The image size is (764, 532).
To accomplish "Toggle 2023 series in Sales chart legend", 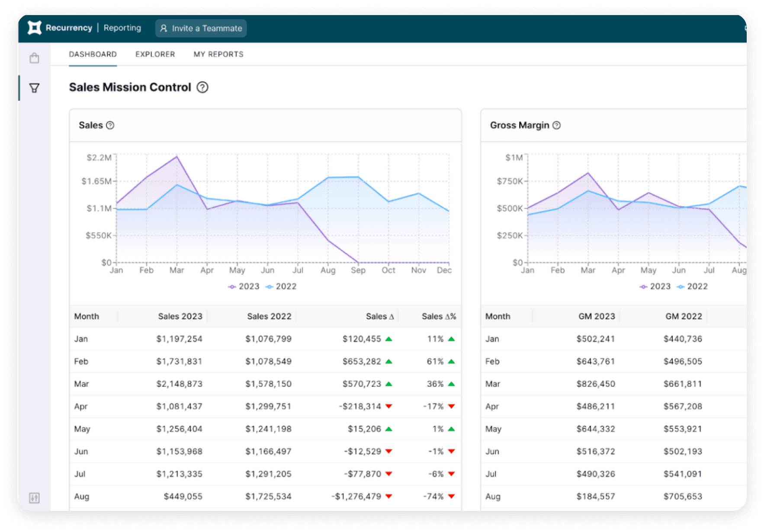I will (x=244, y=286).
